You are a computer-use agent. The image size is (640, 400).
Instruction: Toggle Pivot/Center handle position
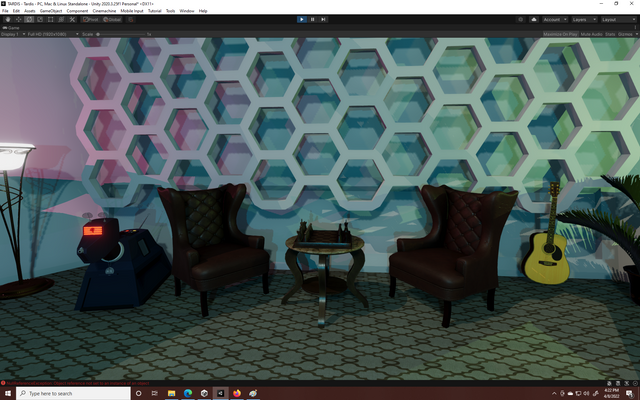91,19
